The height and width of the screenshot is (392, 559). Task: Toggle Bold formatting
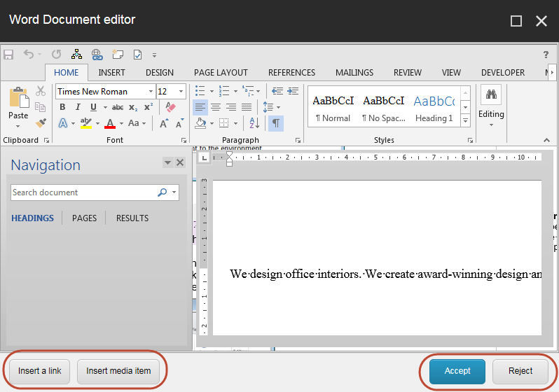pos(62,107)
